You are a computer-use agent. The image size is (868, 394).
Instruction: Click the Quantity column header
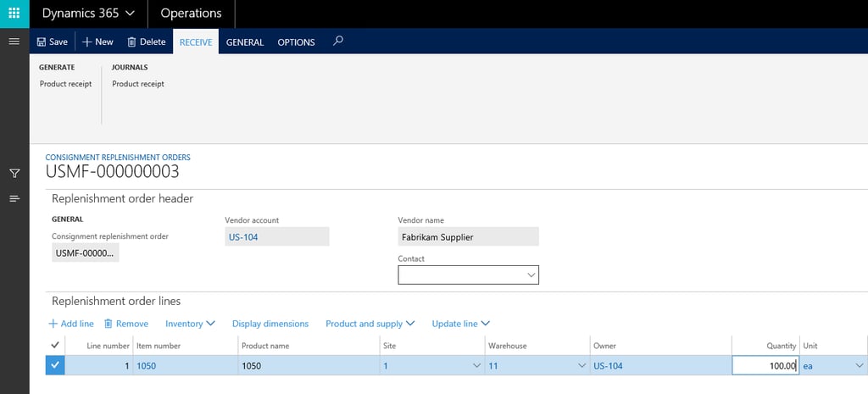[x=781, y=346]
